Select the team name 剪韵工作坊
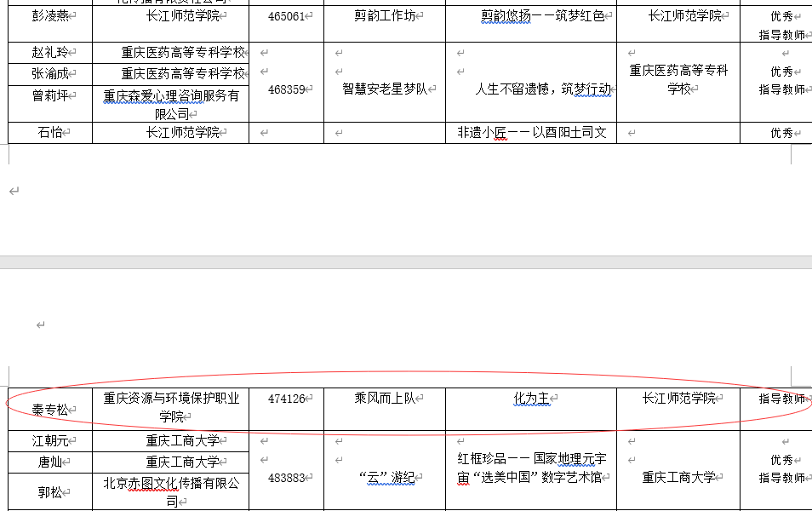Viewport: 812px width, 511px height. click(x=385, y=16)
